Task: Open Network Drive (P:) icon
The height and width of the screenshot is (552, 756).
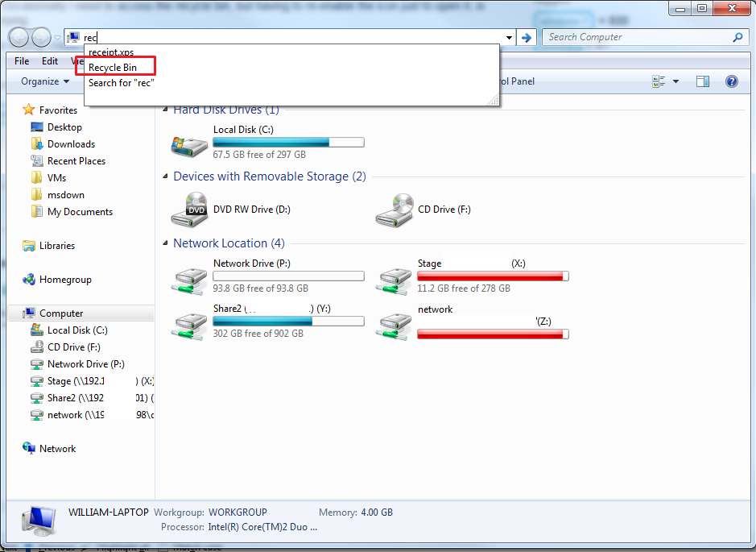Action: [188, 276]
